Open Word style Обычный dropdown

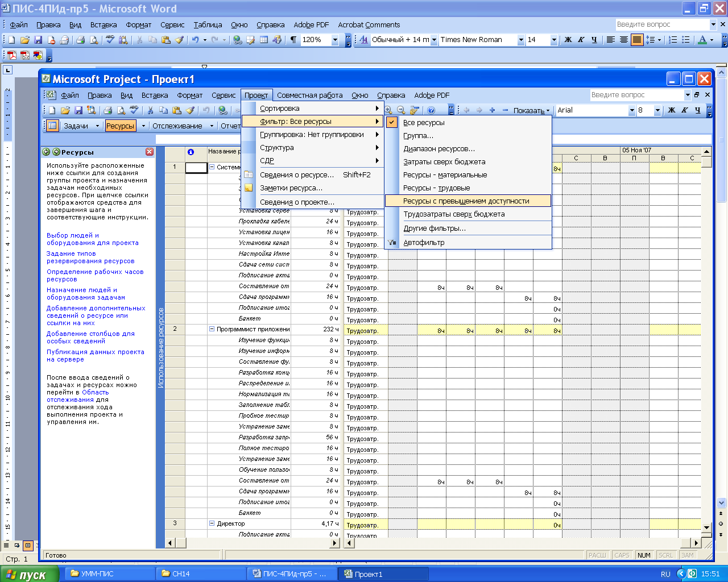coord(434,40)
